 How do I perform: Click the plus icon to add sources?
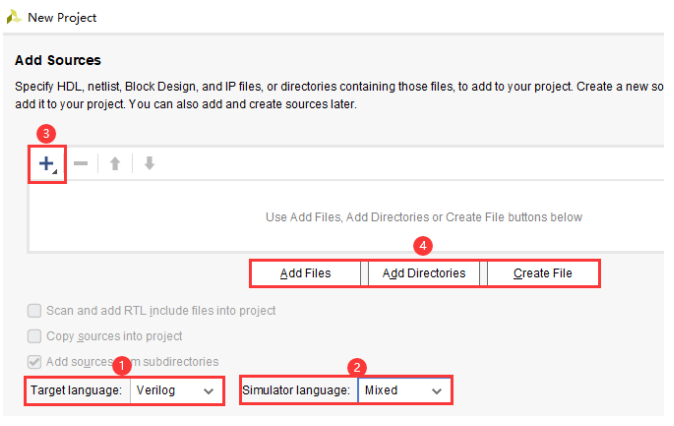[x=45, y=163]
